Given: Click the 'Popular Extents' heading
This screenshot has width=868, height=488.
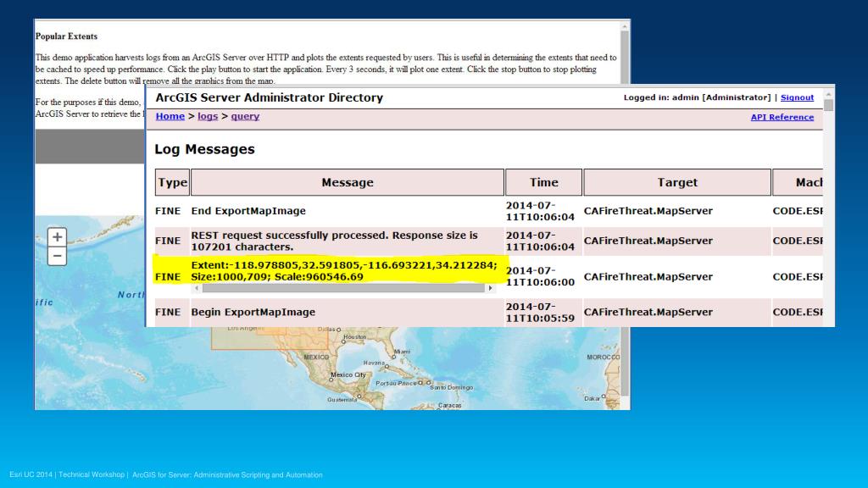Looking at the screenshot, I should [66, 36].
